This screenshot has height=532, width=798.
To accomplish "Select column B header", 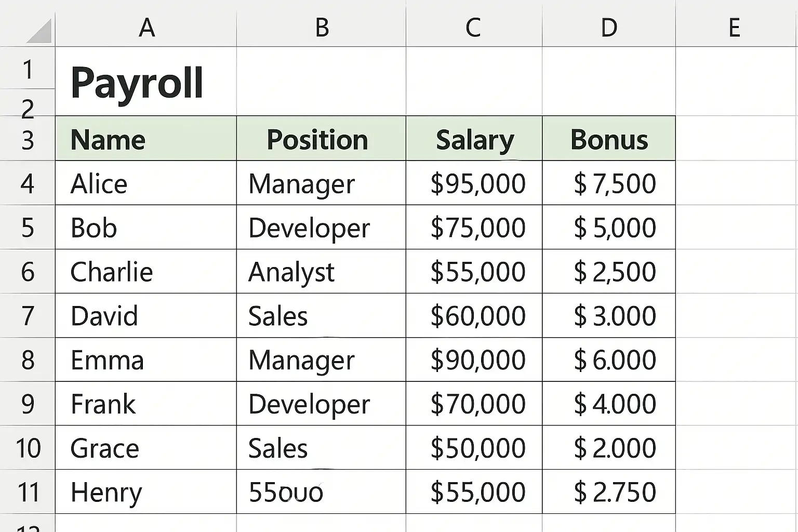I will (322, 27).
